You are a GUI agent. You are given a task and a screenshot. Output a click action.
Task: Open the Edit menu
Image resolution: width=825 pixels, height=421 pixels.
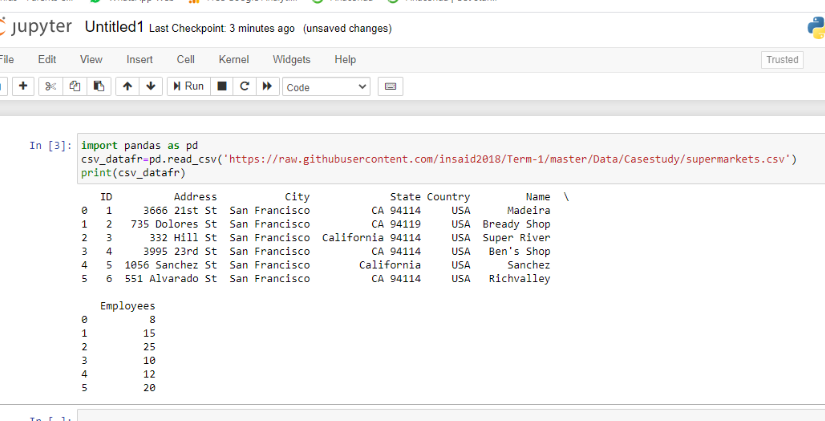pyautogui.click(x=47, y=59)
